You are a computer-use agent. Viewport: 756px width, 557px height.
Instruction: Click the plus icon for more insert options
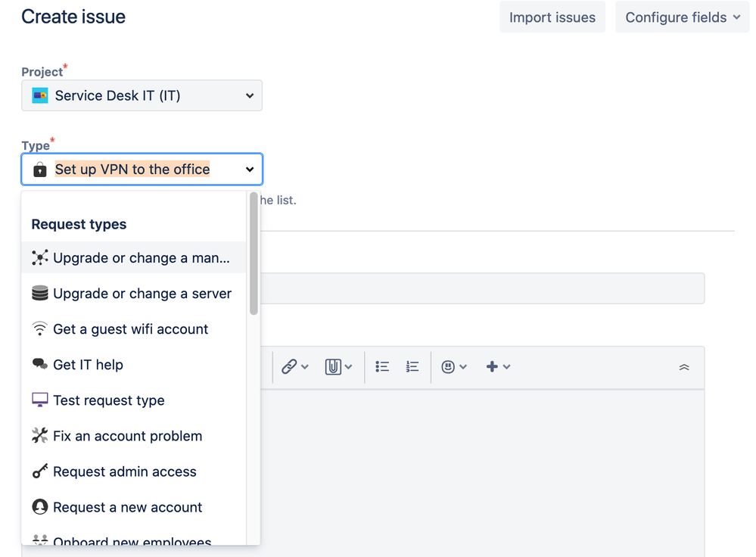[492, 366]
